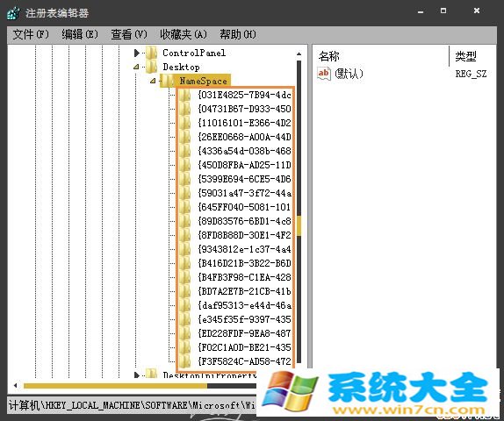
Task: Open the 文件(F) menu
Action: 31,34
